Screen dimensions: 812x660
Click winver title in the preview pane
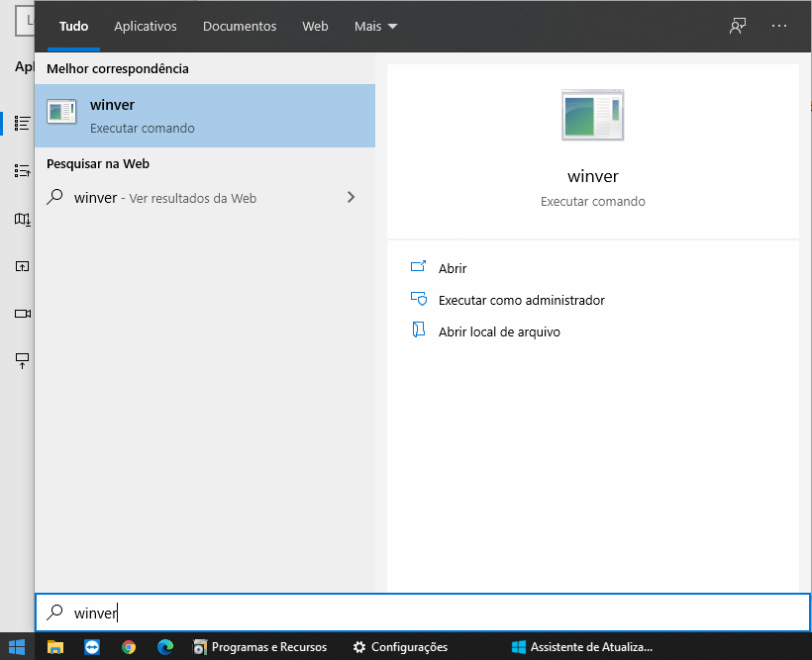[593, 176]
